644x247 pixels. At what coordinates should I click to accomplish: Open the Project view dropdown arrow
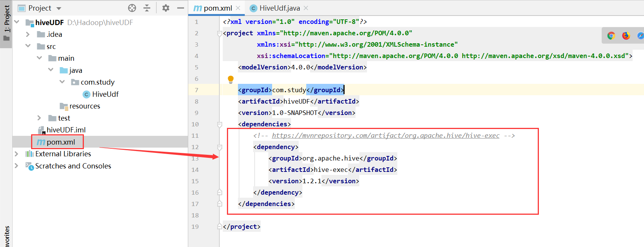tap(59, 8)
